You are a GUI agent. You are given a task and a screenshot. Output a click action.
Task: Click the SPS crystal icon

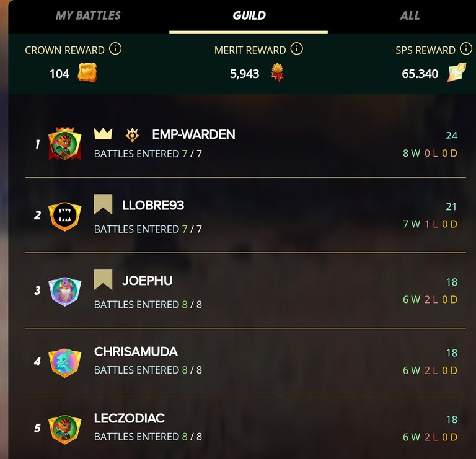click(456, 72)
